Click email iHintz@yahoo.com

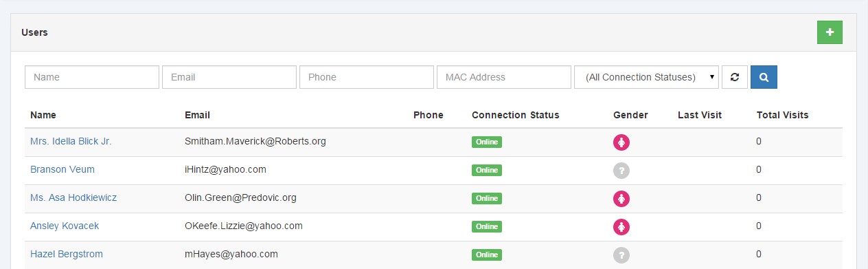click(x=225, y=169)
